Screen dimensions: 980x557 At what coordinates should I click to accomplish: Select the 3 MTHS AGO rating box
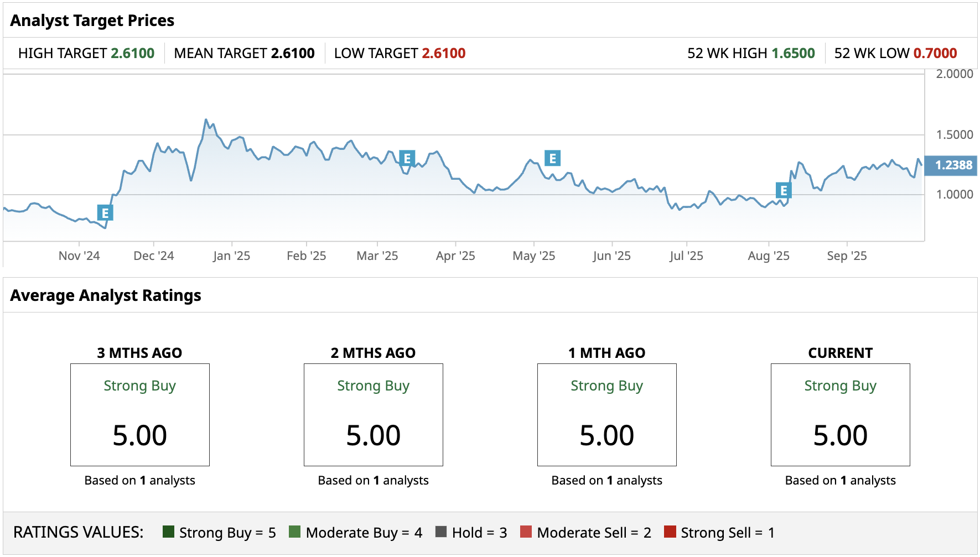pyautogui.click(x=140, y=414)
